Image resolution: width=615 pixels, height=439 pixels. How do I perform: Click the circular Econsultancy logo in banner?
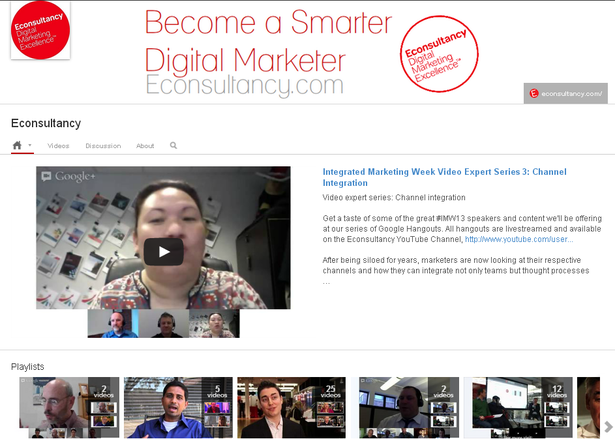tap(439, 54)
